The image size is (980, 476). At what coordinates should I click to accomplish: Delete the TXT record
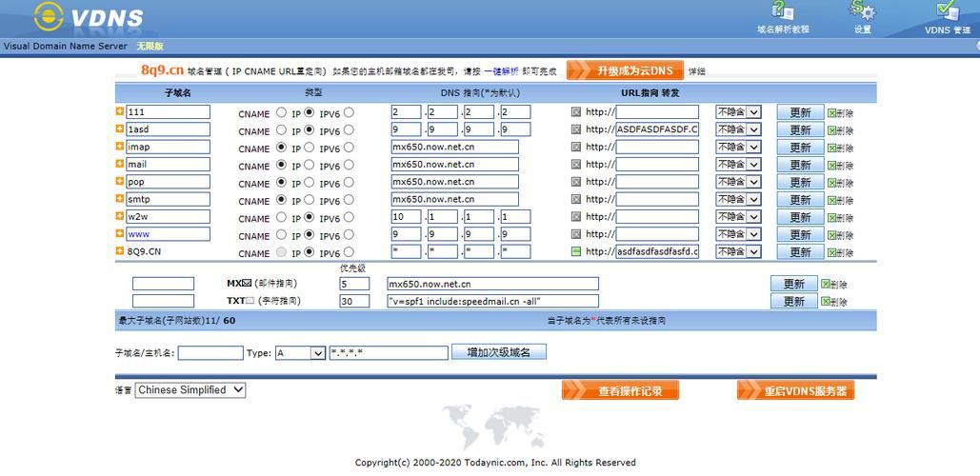834,302
